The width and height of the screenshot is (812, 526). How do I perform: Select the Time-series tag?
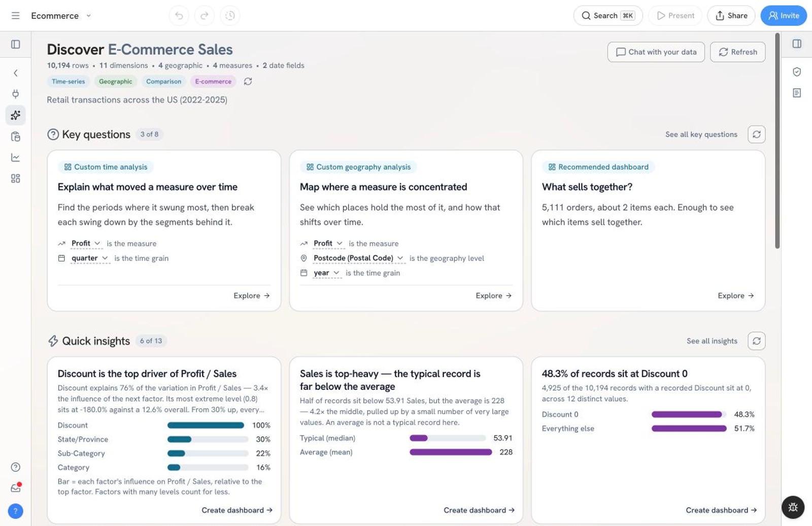coord(69,81)
